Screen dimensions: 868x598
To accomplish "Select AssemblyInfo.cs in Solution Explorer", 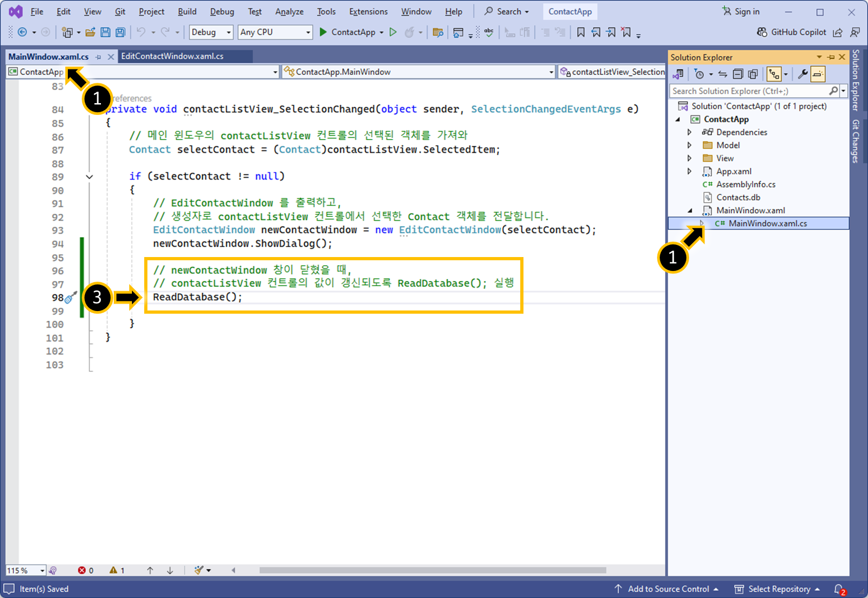I will pyautogui.click(x=745, y=184).
